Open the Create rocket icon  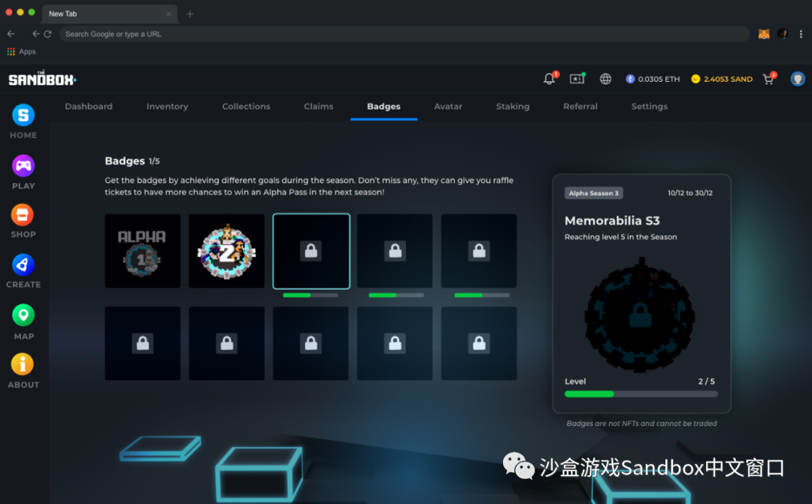pos(23,265)
